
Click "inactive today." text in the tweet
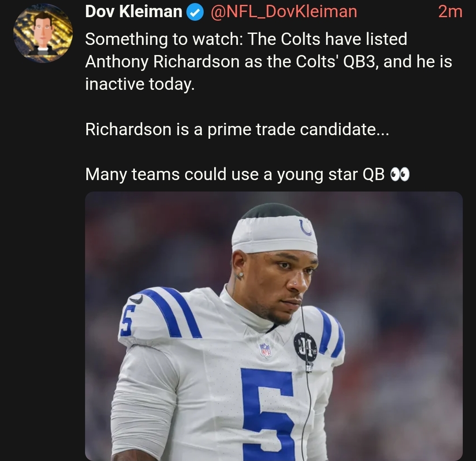tap(139, 84)
